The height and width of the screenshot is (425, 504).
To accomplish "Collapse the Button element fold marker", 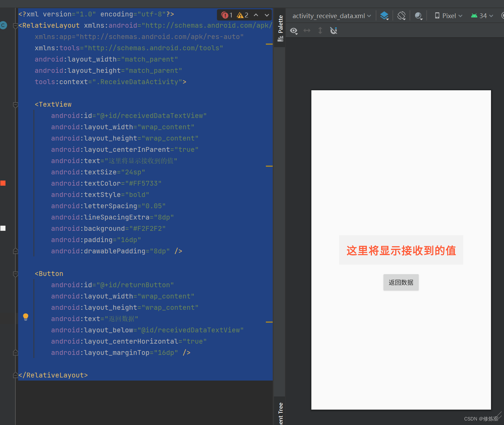I will coord(15,274).
